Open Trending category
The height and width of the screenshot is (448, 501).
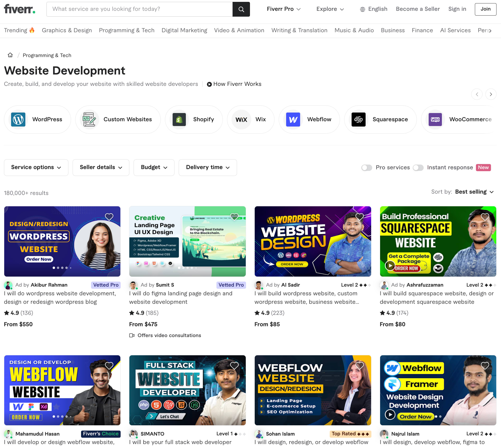[19, 30]
